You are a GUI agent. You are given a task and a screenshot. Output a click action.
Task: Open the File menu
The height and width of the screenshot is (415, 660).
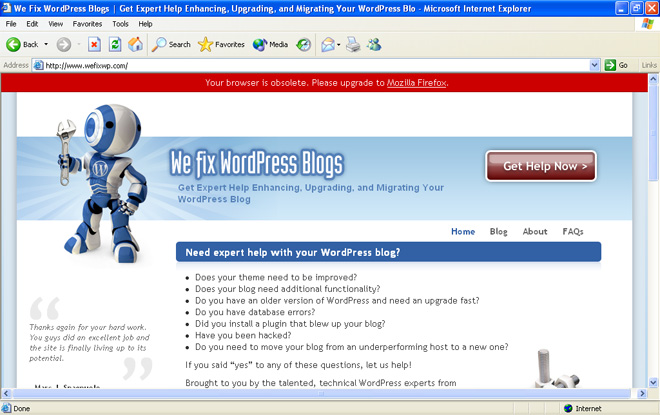pos(11,24)
